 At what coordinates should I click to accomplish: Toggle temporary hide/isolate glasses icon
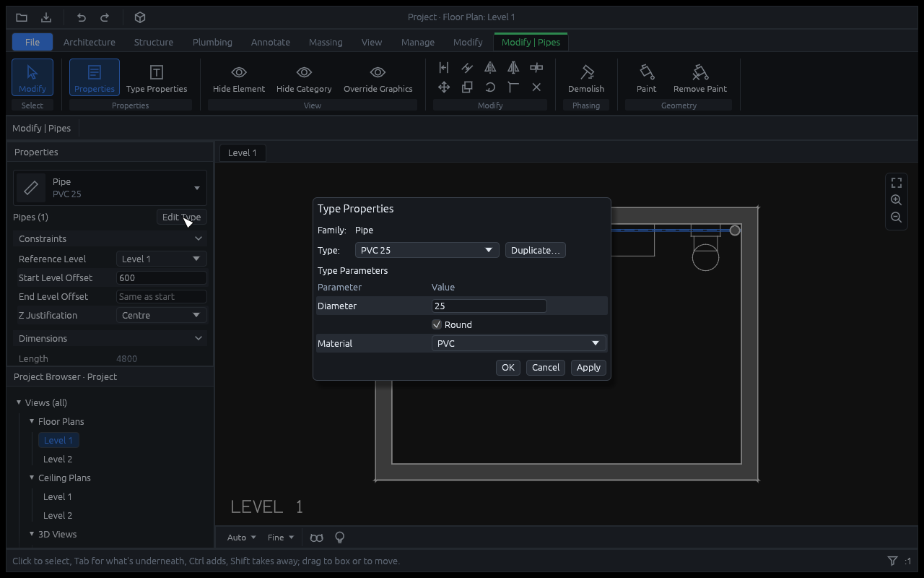click(316, 538)
